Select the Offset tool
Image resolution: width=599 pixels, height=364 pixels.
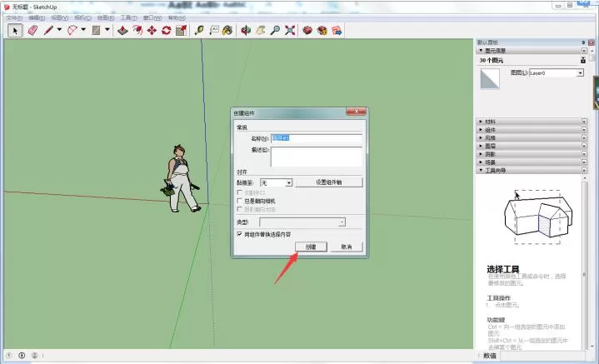coord(137,31)
